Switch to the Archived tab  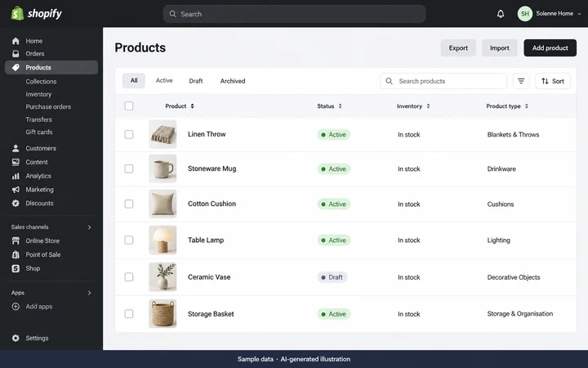[233, 81]
